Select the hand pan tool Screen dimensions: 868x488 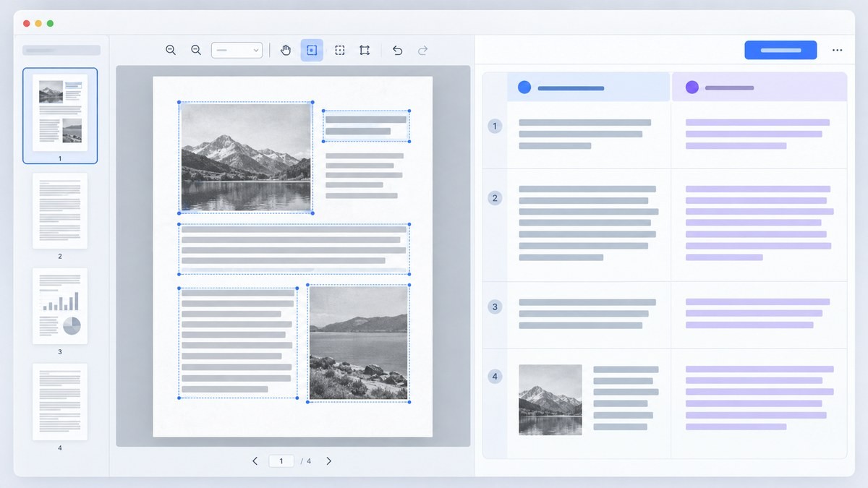[286, 50]
